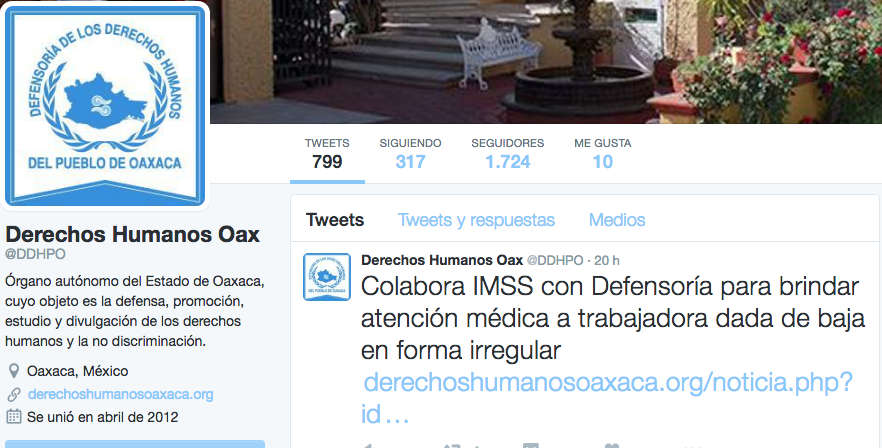Switch to the Medios tab
This screenshot has height=448, width=882.
[616, 219]
